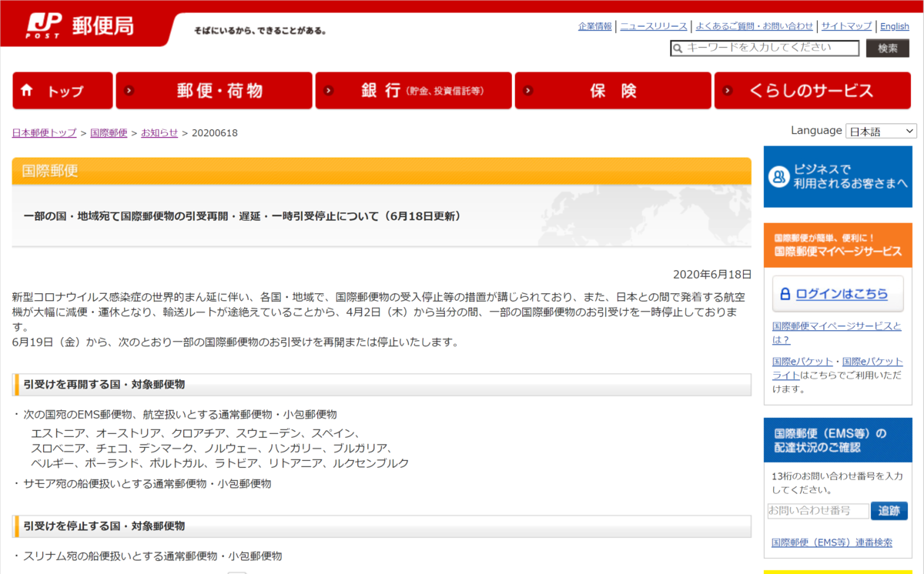Click the 国際郵便 orange section header
Screen dimensions: 924x574
[382, 171]
